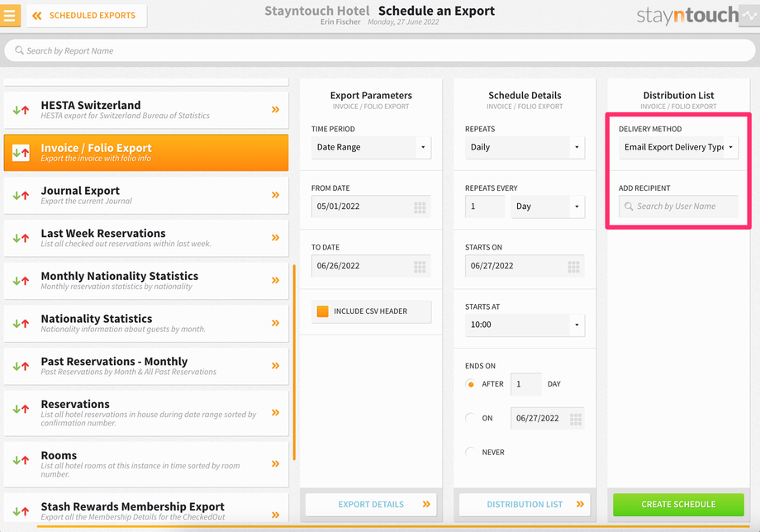The height and width of the screenshot is (532, 760).
Task: Click the Ends On date field
Action: point(547,418)
